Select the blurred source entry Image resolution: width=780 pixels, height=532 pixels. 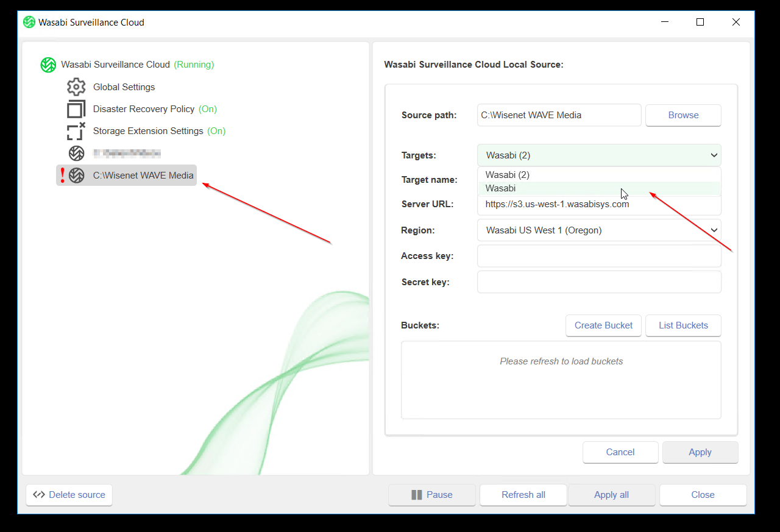[115, 153]
